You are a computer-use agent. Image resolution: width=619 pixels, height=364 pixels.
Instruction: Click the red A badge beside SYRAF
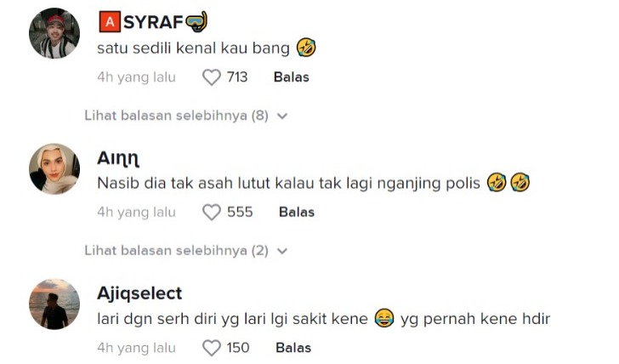click(108, 22)
